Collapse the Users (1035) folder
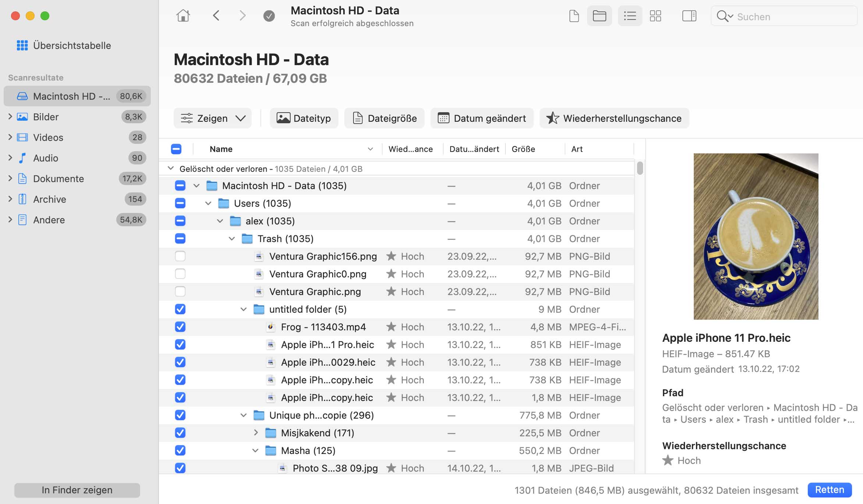This screenshot has height=504, width=863. click(208, 203)
